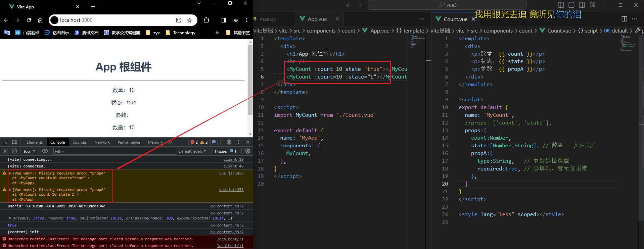Open DevTools settings gear

click(229, 142)
